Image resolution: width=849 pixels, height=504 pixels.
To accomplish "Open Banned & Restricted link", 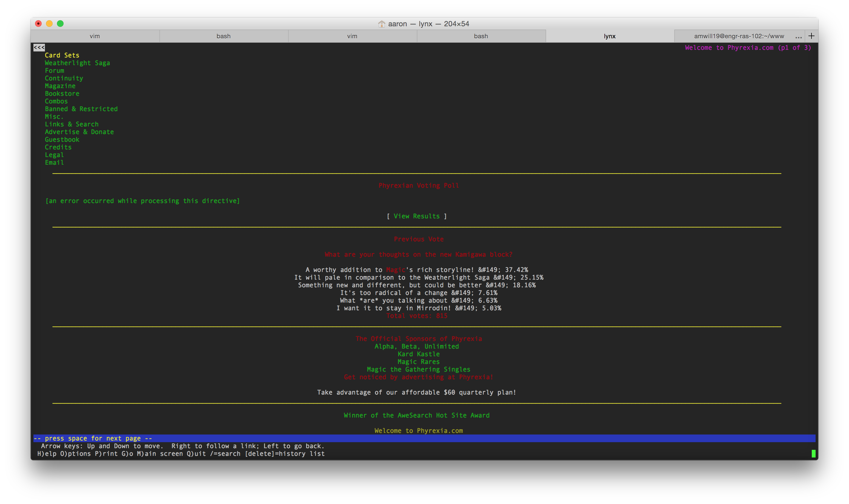I will point(81,109).
